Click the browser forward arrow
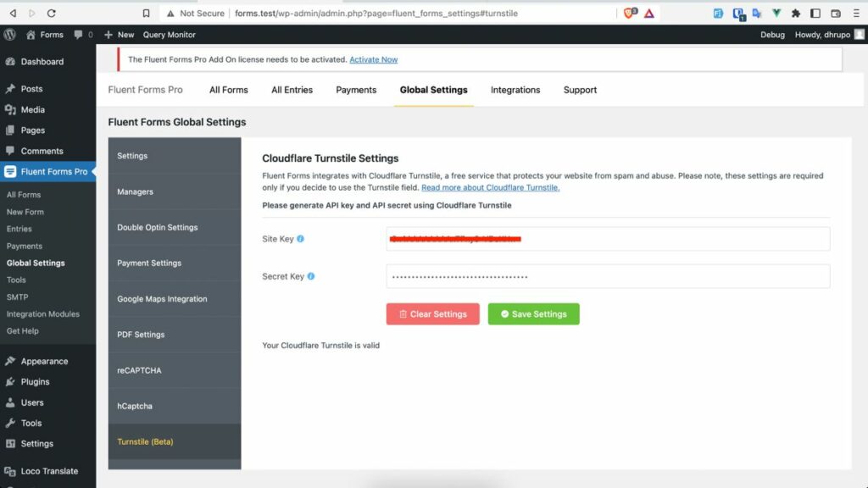Screen dimensions: 868x488 click(x=31, y=14)
